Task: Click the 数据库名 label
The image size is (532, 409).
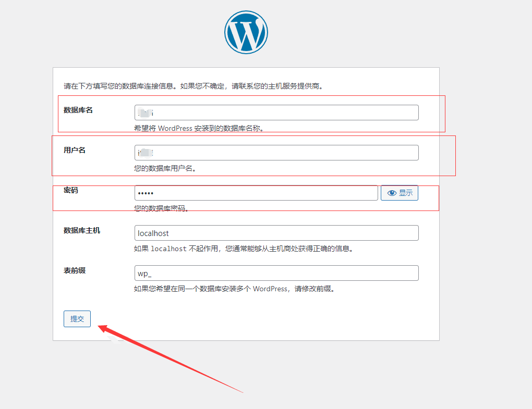Action: point(78,110)
